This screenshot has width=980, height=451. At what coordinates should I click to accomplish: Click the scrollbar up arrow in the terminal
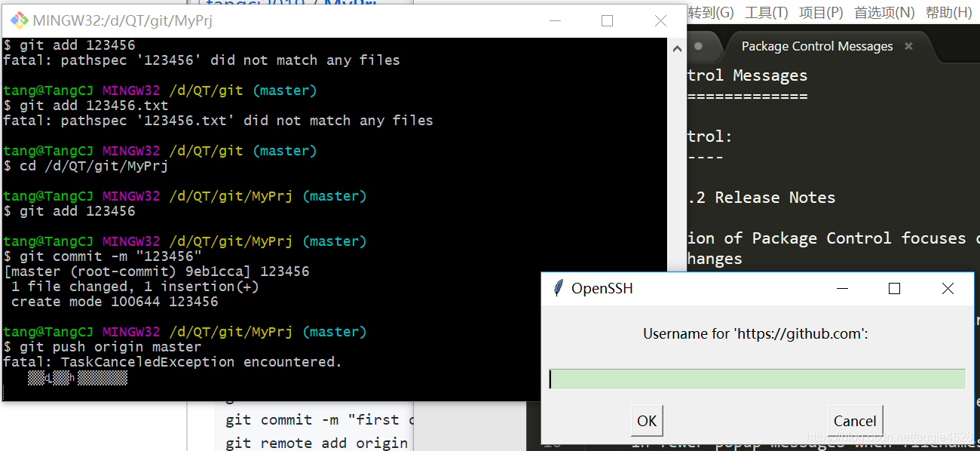pos(677,48)
